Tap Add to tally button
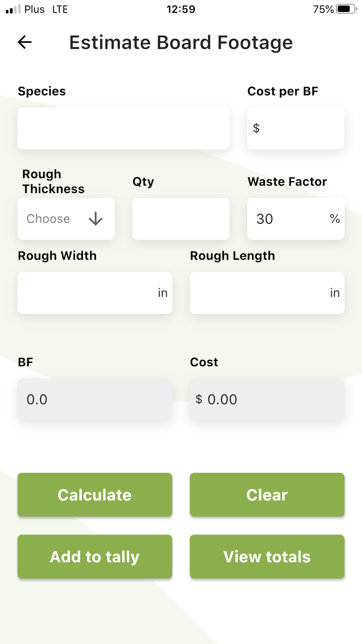362x644 pixels. tap(95, 556)
